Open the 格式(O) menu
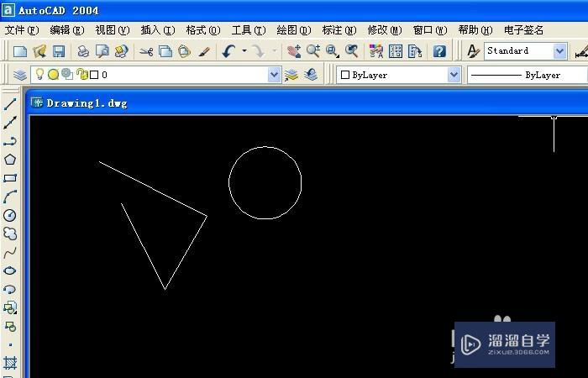This screenshot has width=588, height=378. click(203, 30)
